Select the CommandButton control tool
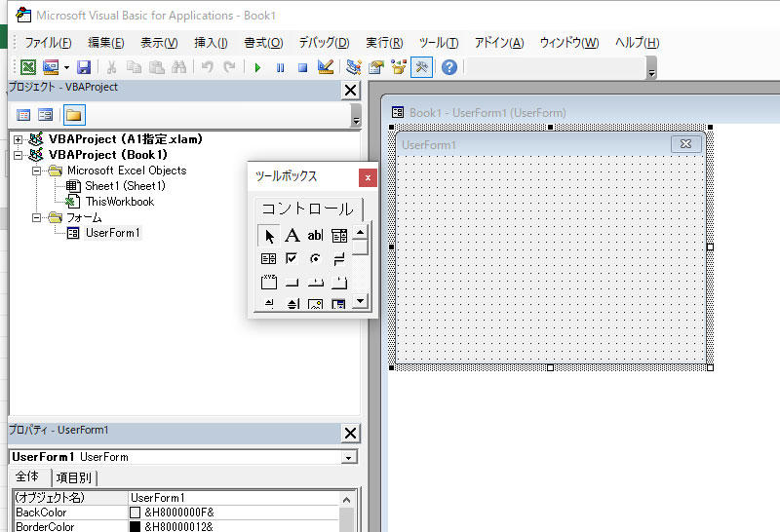780x532 pixels. click(x=292, y=284)
